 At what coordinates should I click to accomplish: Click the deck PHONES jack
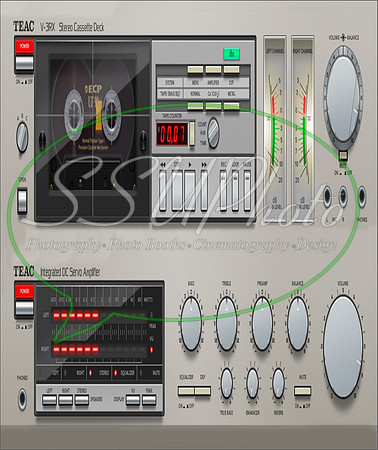tap(362, 196)
